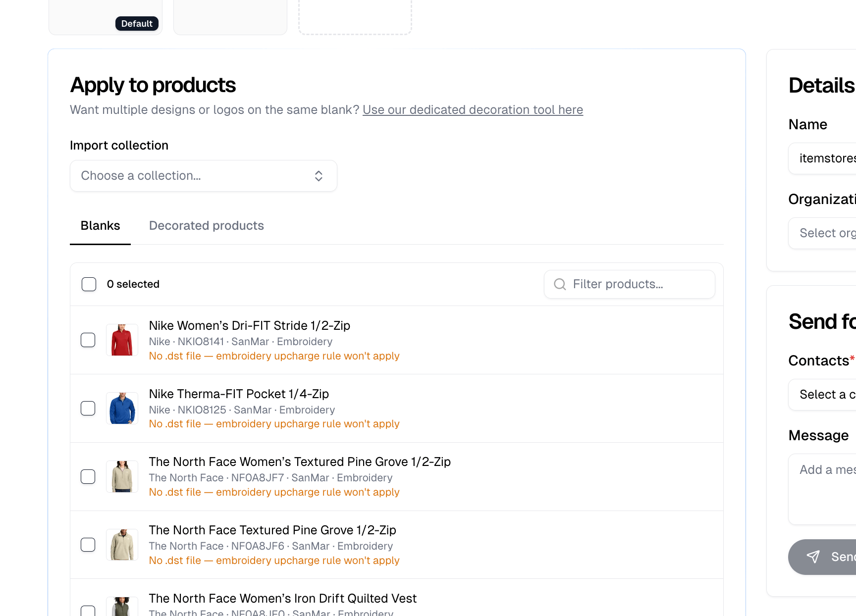
Task: Click the No .dst file warning under NKIO8125
Action: pos(274,424)
